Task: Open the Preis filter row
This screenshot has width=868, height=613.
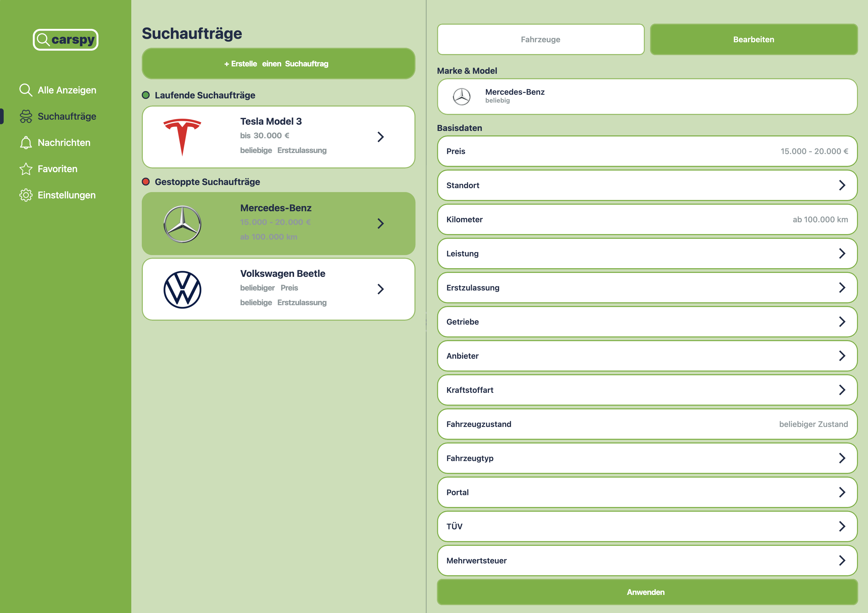Action: tap(647, 151)
